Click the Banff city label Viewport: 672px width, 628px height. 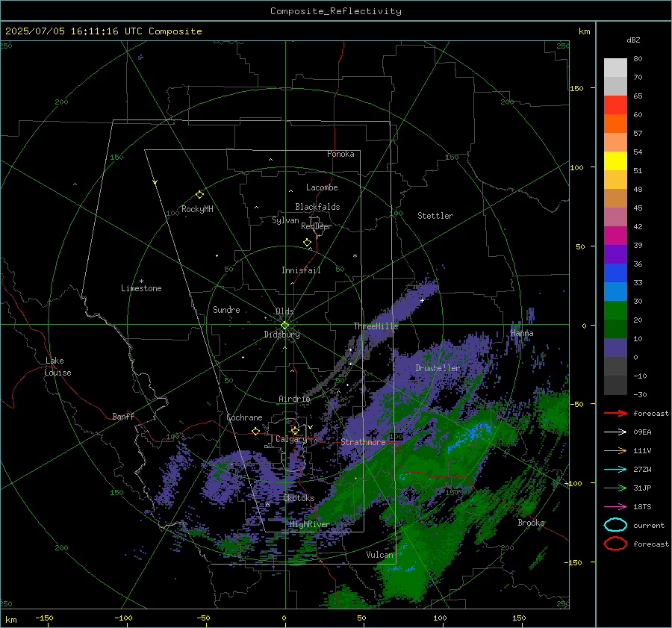pos(123,416)
